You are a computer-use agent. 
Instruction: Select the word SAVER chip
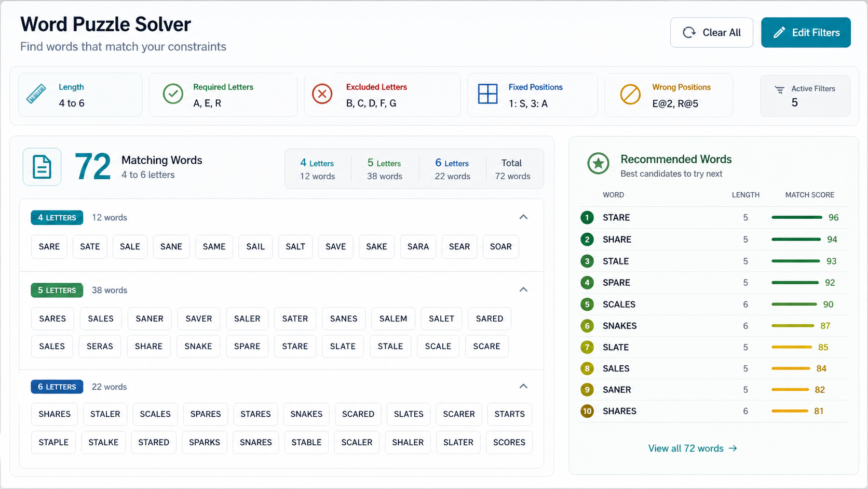pos(199,319)
